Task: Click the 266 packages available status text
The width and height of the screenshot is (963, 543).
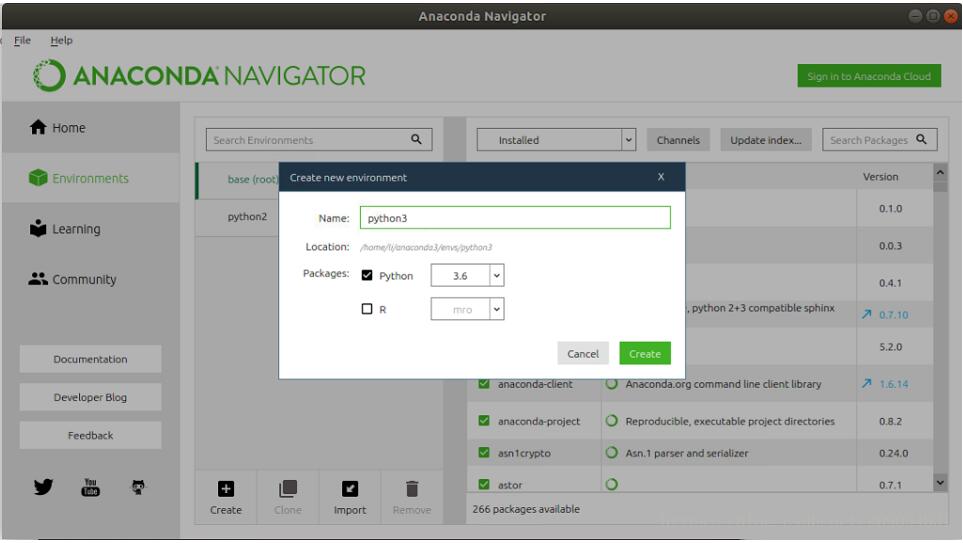Action: click(526, 509)
